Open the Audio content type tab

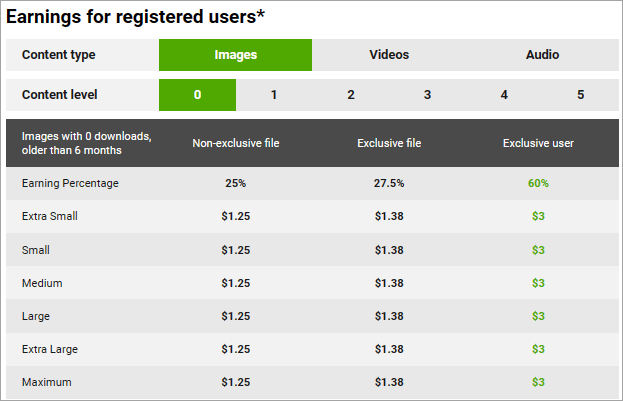542,55
